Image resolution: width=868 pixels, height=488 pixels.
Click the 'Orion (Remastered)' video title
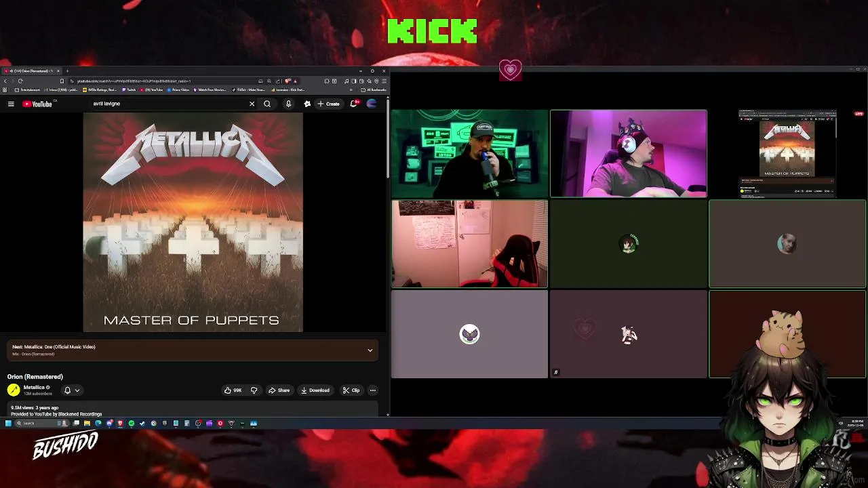pyautogui.click(x=35, y=377)
